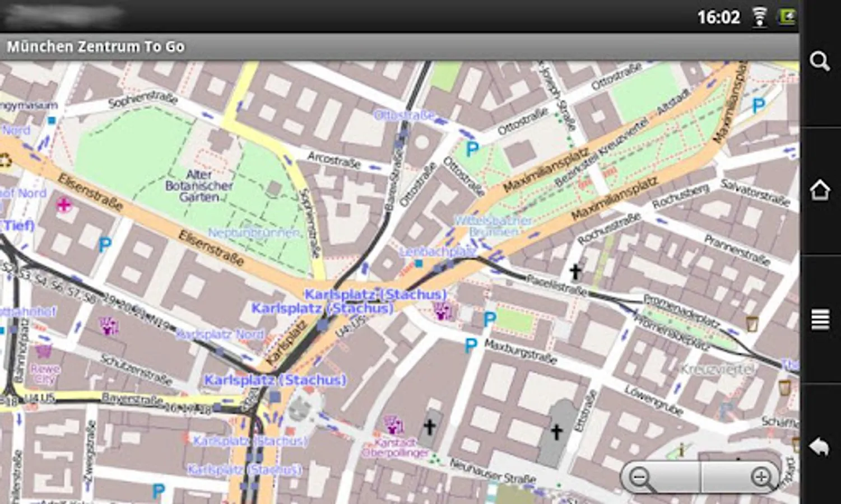Zoom out with the minus magnifier

coord(640,478)
